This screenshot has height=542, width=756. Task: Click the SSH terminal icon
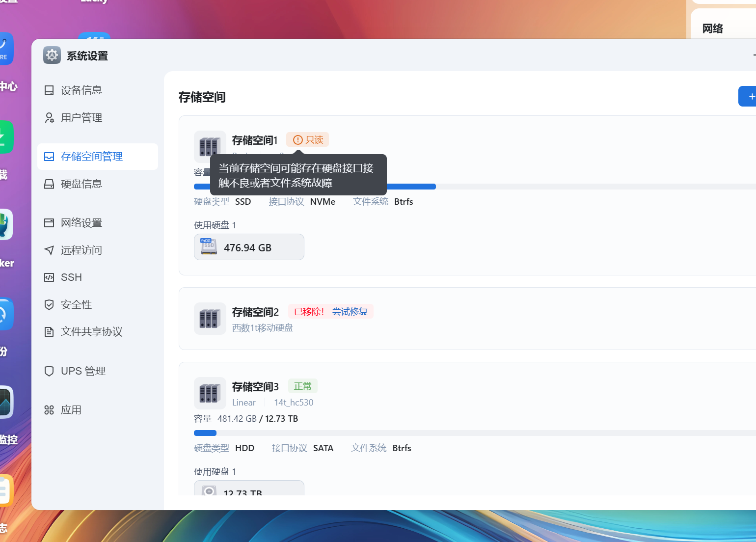(x=49, y=277)
